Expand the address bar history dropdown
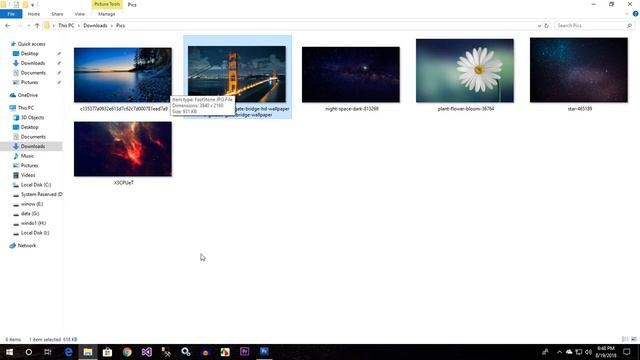Image resolution: width=640 pixels, height=360 pixels. pos(539,26)
